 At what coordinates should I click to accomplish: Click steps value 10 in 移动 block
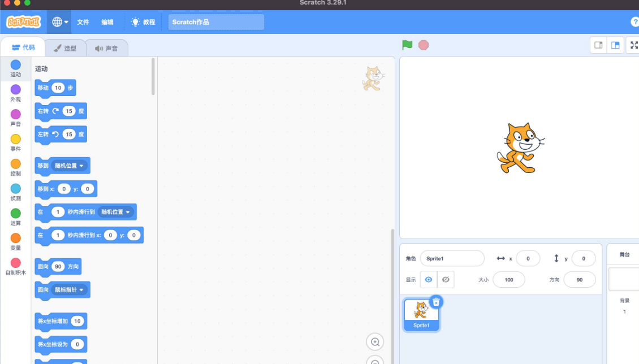click(x=58, y=88)
